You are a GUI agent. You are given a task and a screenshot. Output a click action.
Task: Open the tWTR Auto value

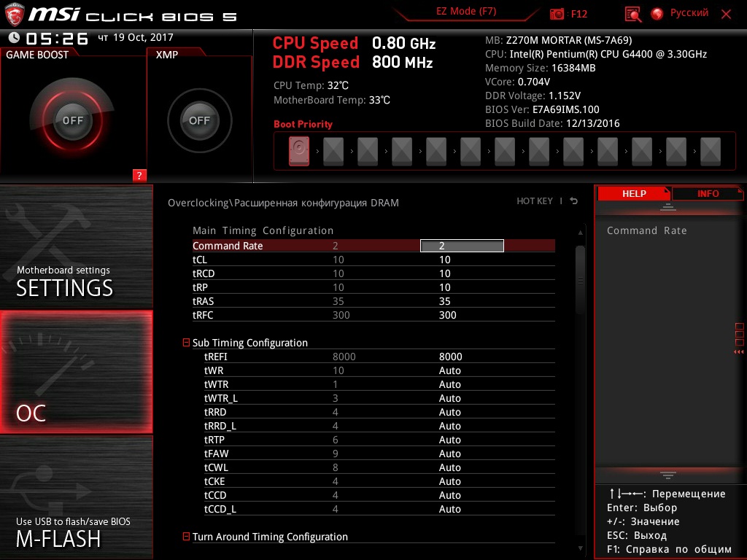[x=449, y=384]
